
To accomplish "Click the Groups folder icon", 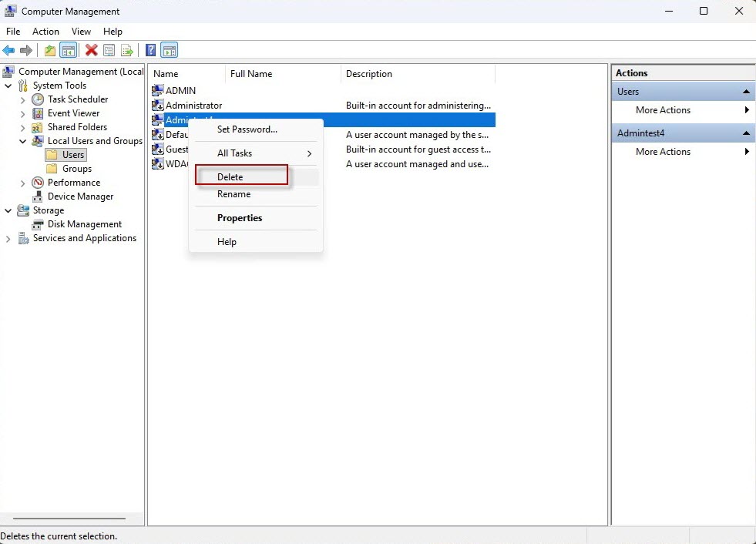I will pos(52,169).
